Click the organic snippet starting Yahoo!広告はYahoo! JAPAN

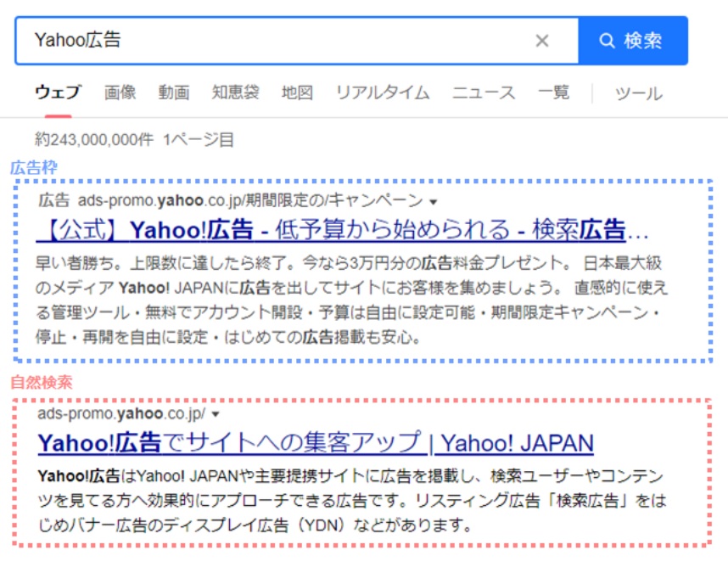point(352,501)
